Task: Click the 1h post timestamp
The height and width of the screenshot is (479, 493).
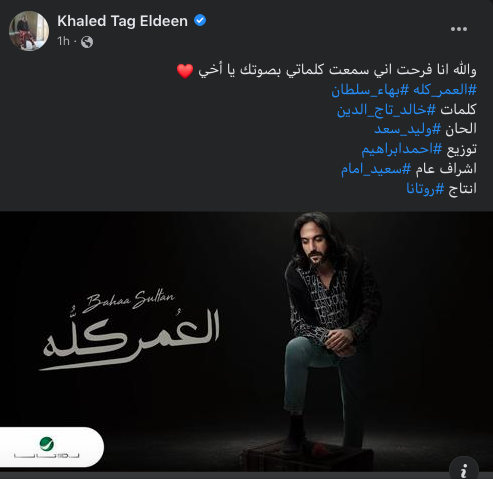Action: pyautogui.click(x=63, y=42)
